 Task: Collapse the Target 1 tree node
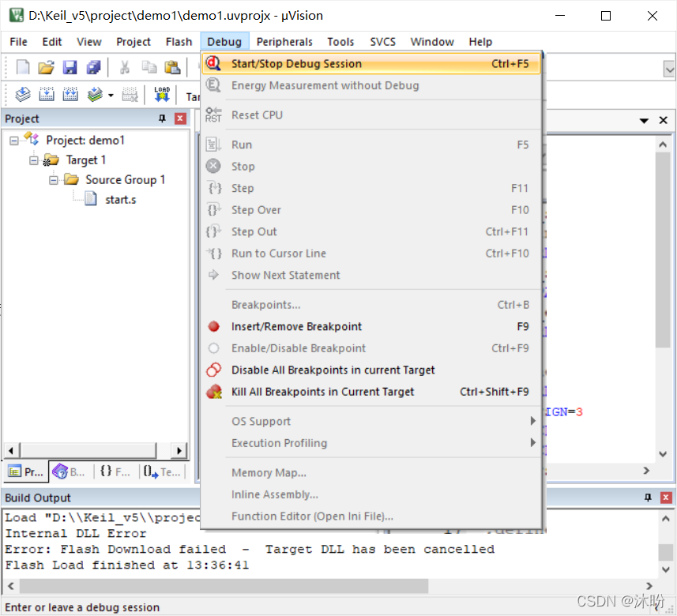[x=34, y=160]
